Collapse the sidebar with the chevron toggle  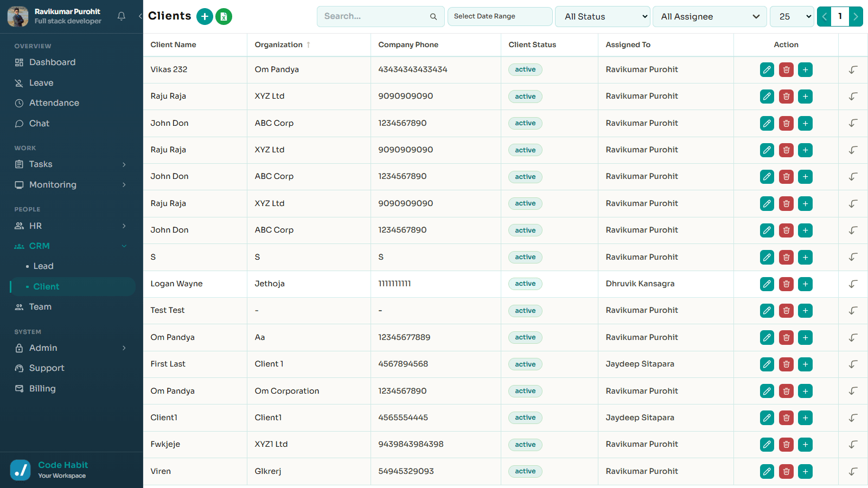point(140,16)
